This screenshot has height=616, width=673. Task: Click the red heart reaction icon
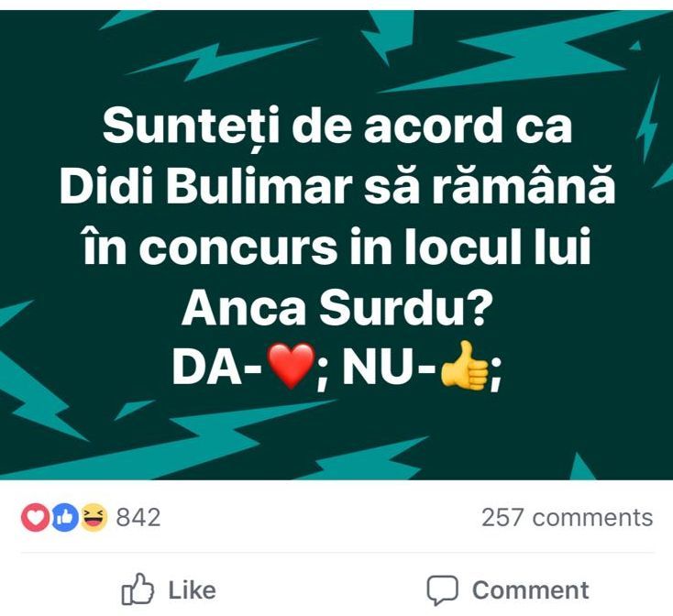(35, 518)
